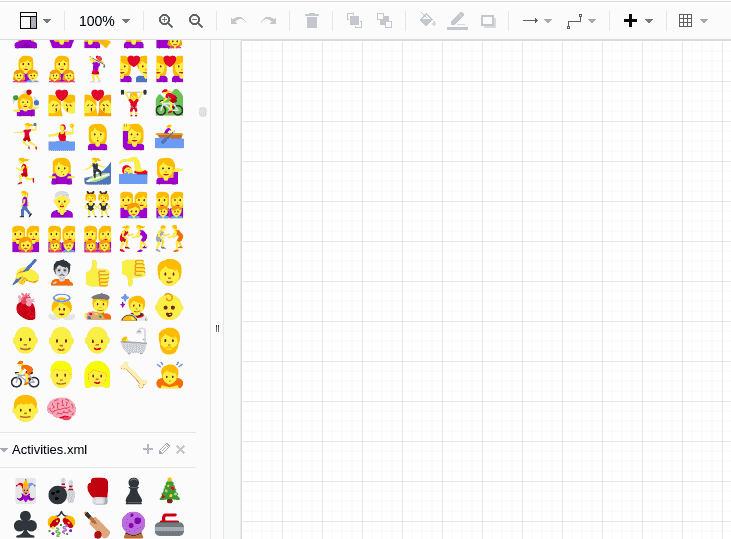Image resolution: width=731 pixels, height=539 pixels.
Task: Select the blonde long-haired woman emoji
Action: point(97,375)
